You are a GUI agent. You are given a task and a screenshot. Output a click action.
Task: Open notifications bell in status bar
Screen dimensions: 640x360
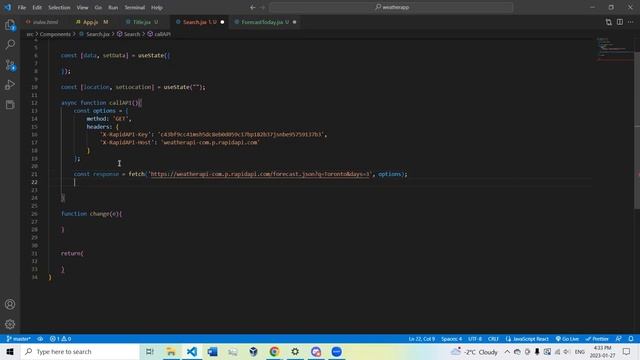(631, 339)
